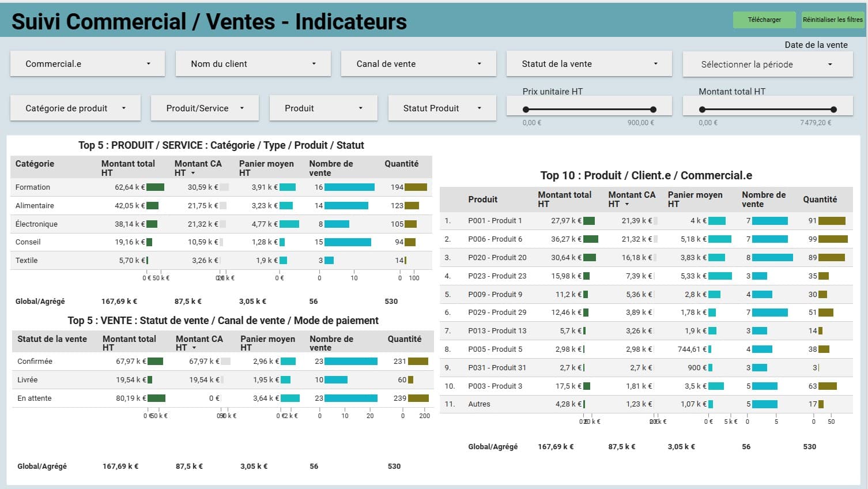Image resolution: width=868 pixels, height=489 pixels.
Task: Open the Nom du client dropdown
Action: click(253, 64)
